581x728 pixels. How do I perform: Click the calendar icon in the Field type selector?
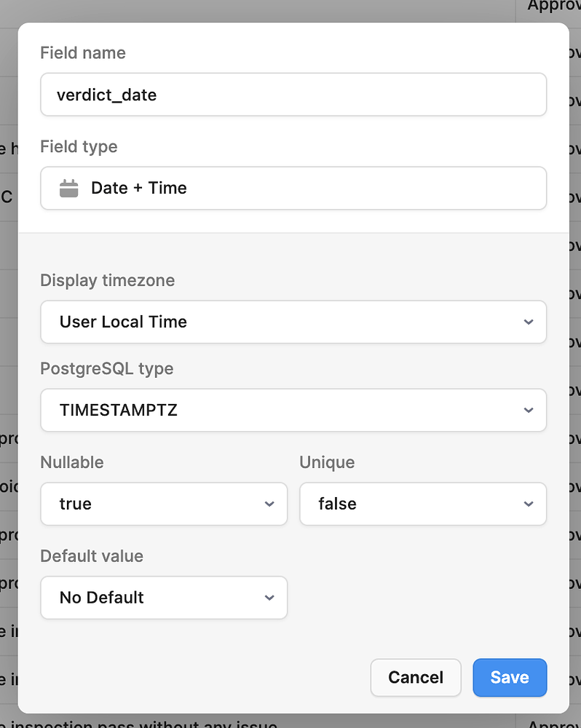69,188
